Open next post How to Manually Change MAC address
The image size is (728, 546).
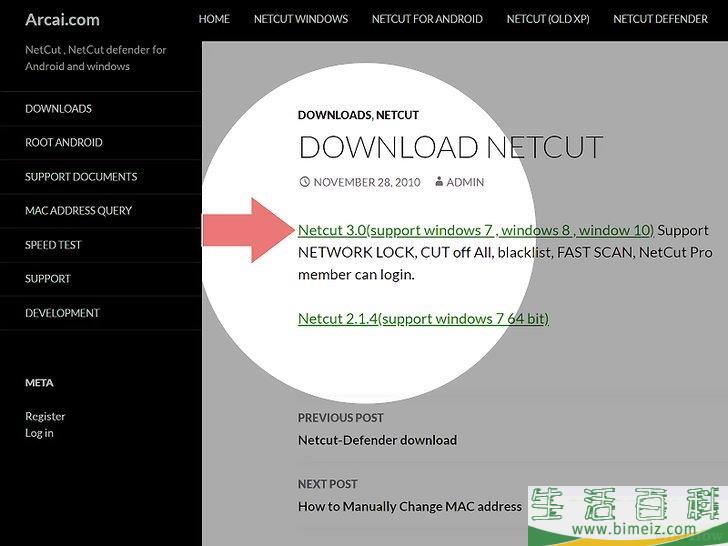[410, 506]
